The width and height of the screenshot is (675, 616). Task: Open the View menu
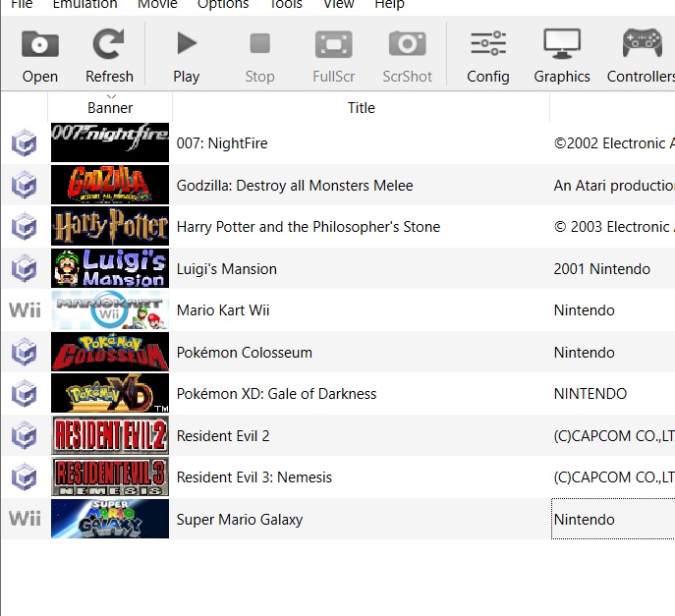pos(339,4)
